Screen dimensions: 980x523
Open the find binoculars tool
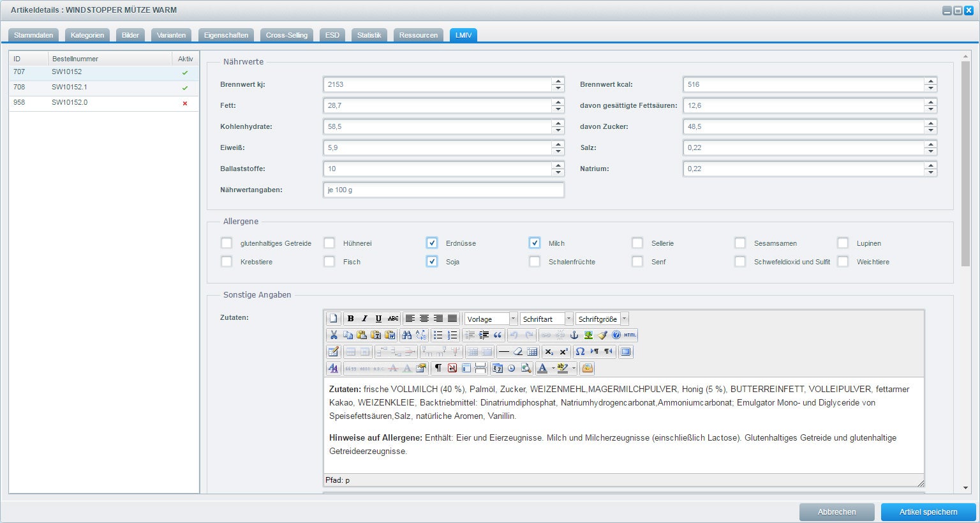(406, 335)
